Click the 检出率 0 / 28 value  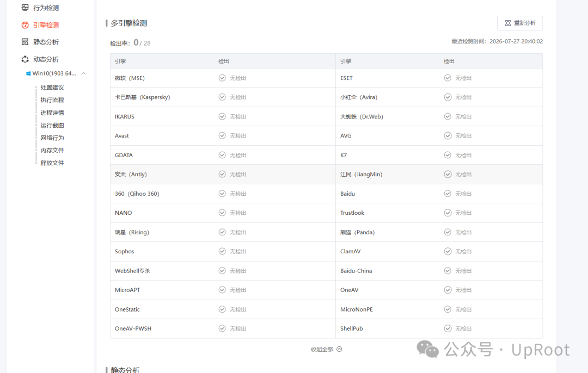pos(142,43)
